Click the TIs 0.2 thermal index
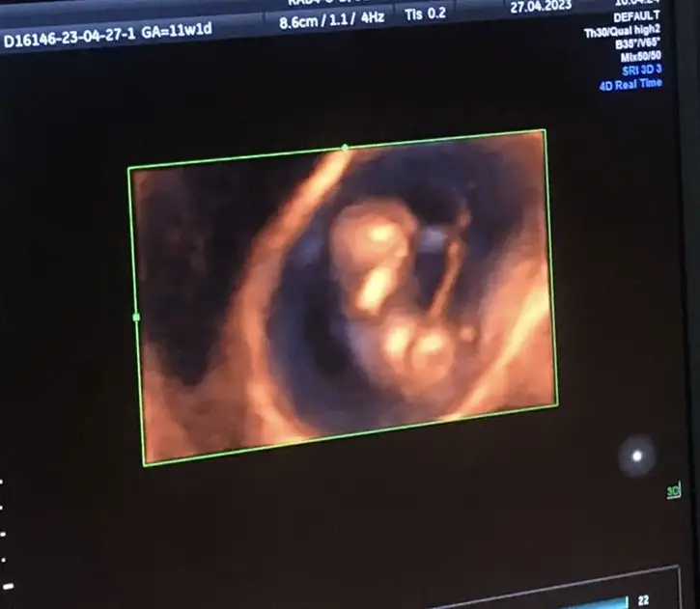 [x=424, y=14]
